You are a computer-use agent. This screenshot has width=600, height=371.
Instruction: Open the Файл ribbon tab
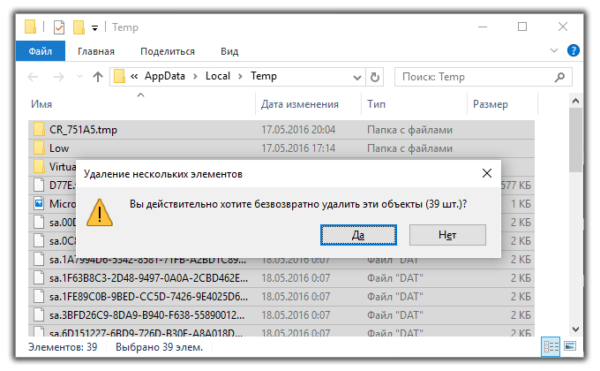click(40, 51)
